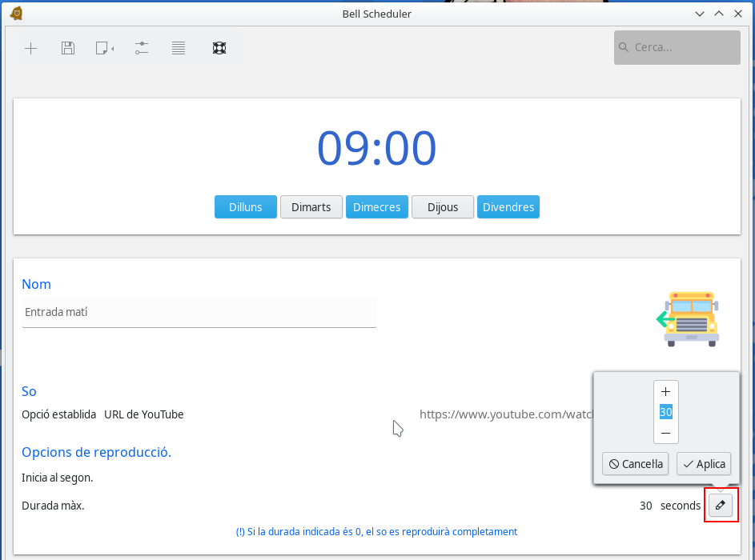This screenshot has height=560, width=755.
Task: Open help via the lifebuoy icon
Action: [x=219, y=48]
